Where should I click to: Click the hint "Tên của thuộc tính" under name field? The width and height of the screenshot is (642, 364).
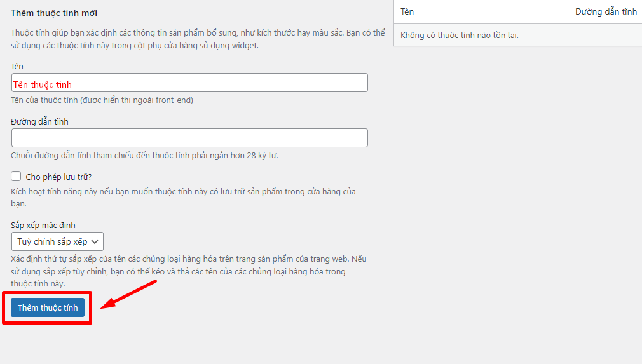(102, 100)
